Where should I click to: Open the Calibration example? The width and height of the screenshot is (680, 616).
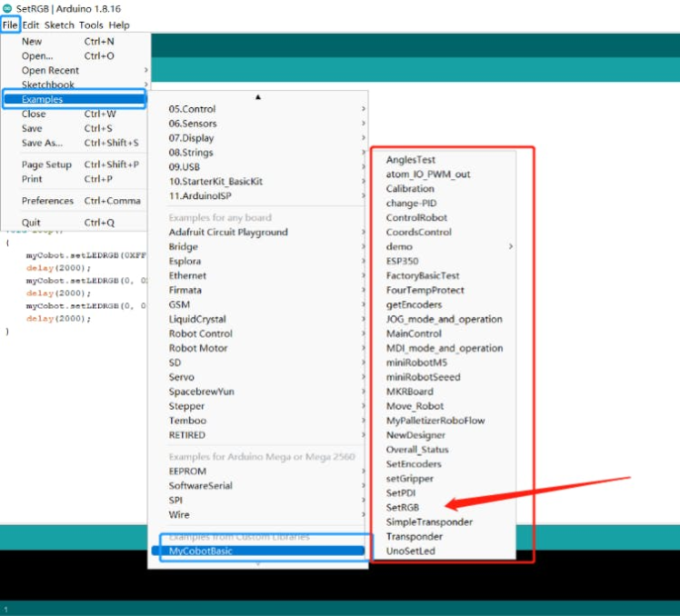444,189
